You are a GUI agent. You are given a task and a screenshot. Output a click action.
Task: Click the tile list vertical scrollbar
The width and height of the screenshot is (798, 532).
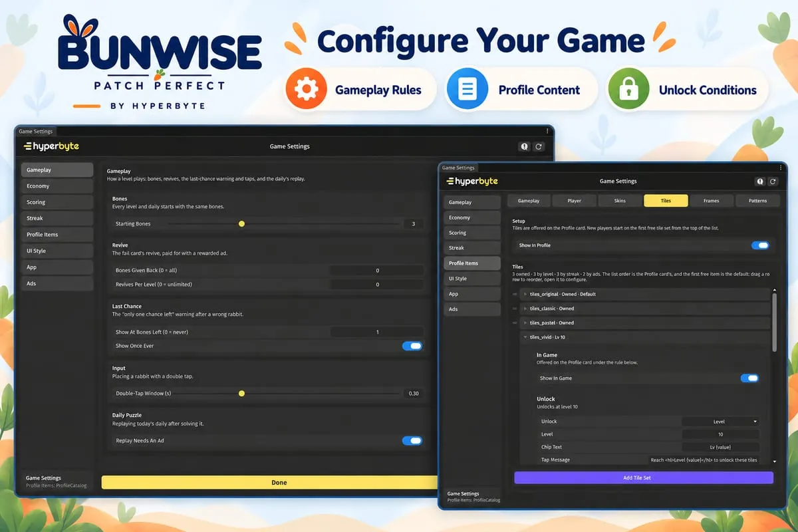774,323
